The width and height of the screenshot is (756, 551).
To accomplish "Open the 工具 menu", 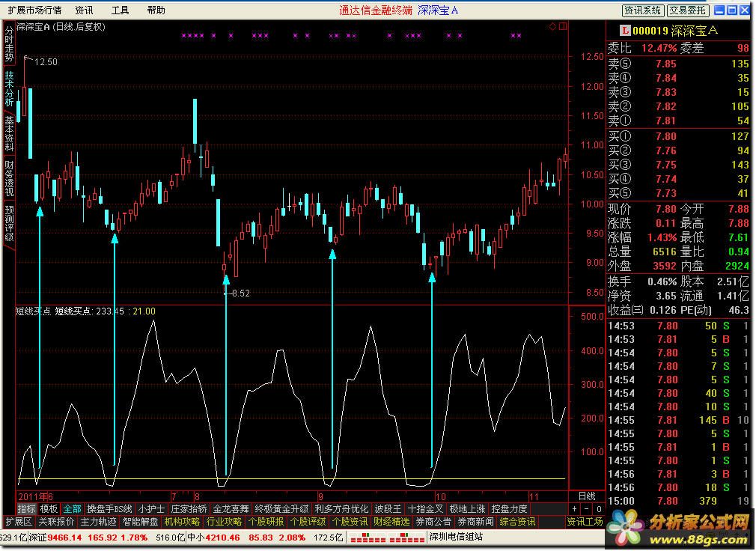I will [x=120, y=10].
